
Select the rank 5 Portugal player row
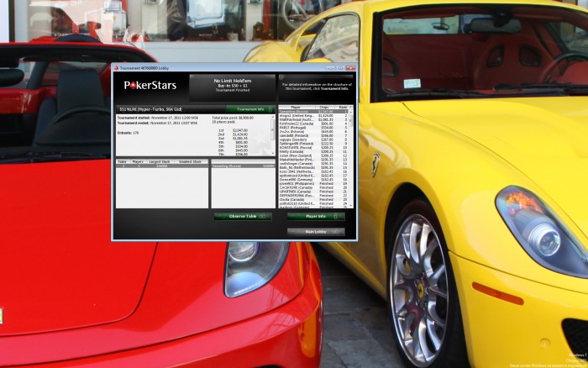(x=314, y=128)
